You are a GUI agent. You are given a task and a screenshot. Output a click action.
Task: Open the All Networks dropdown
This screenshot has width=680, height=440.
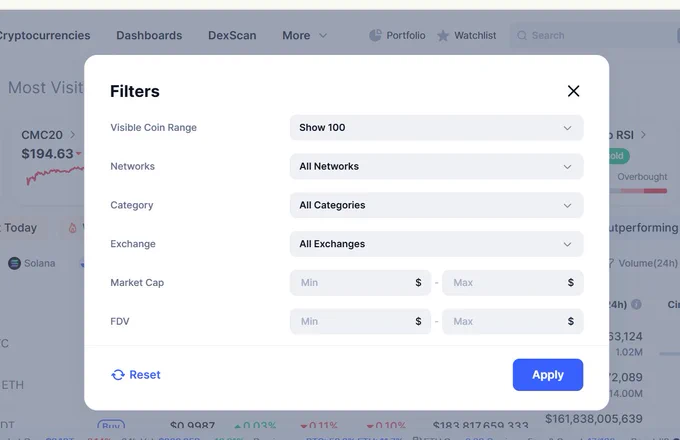436,166
